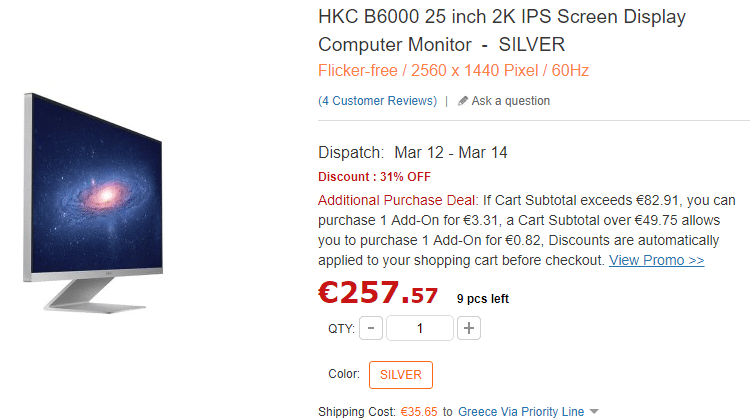Open the 4 Customer Reviews link

[377, 101]
